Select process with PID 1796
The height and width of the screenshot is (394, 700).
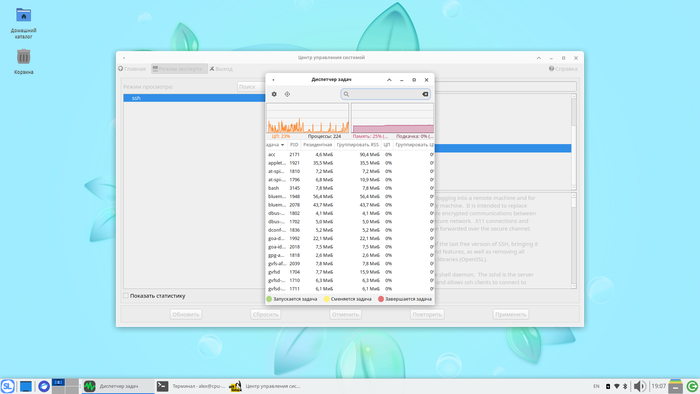[x=350, y=179]
